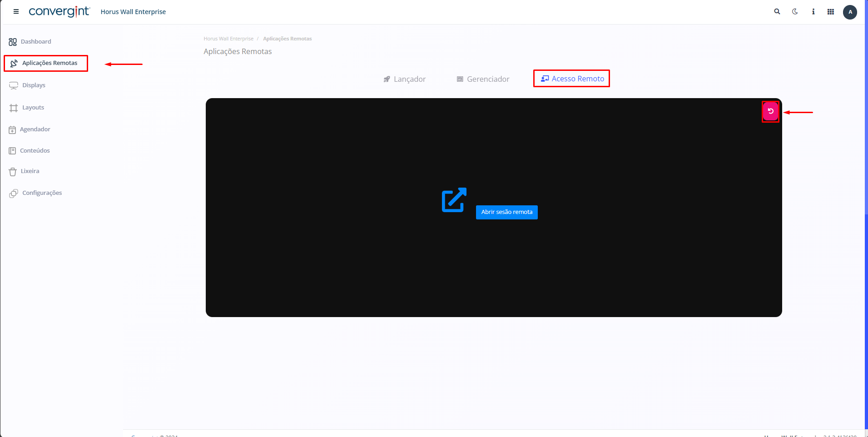This screenshot has height=437, width=868.
Task: Switch to the Gerenciador tab
Action: point(483,79)
